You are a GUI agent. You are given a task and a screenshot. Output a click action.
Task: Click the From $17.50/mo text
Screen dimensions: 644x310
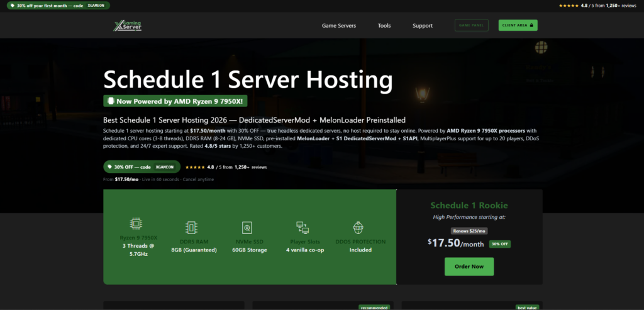(x=121, y=179)
